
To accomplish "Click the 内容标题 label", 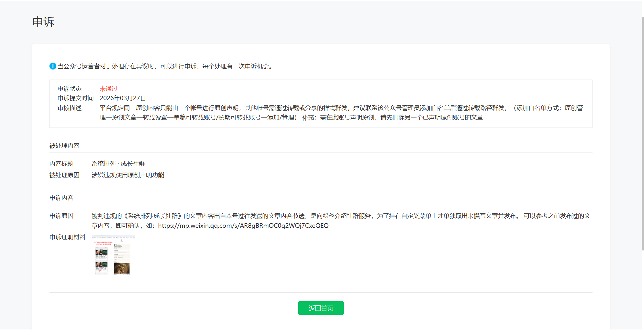I will coord(61,164).
